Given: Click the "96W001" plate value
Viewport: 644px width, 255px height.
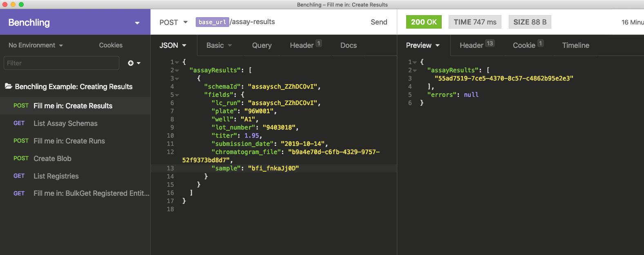Looking at the screenshot, I should [x=259, y=111].
